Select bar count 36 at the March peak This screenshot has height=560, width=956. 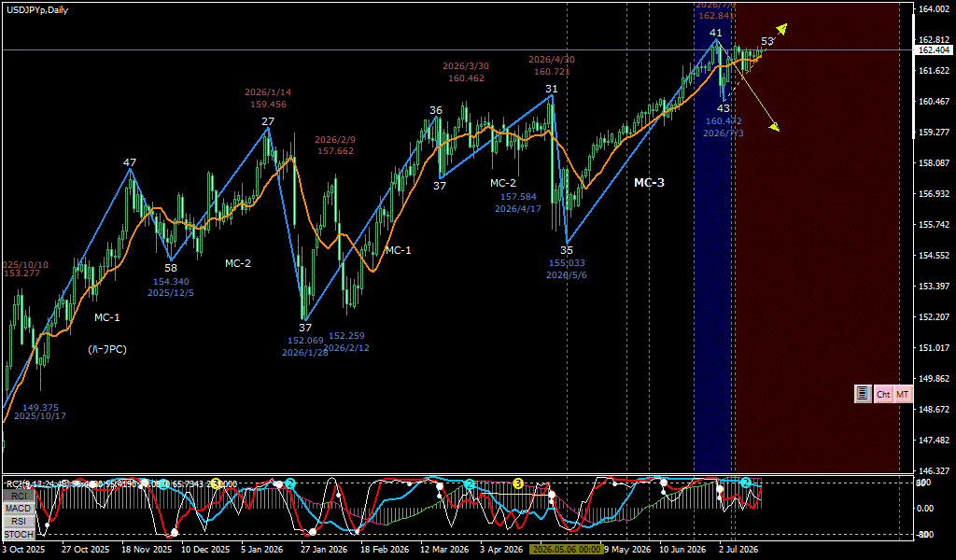click(435, 110)
